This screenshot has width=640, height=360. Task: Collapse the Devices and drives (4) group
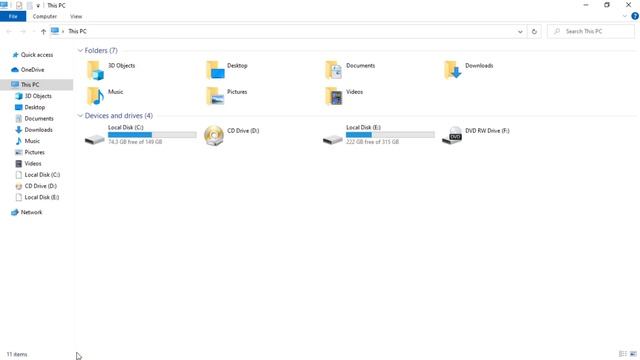tap(80, 116)
